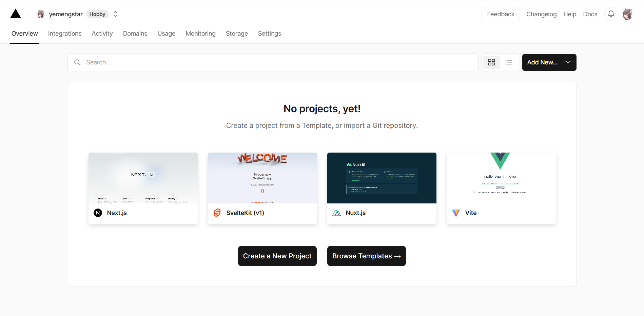Select the Nuxt.js logo icon

337,213
